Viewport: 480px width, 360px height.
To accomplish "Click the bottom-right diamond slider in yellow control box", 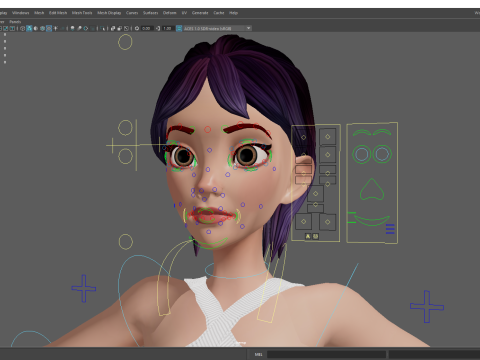I will 328,222.
